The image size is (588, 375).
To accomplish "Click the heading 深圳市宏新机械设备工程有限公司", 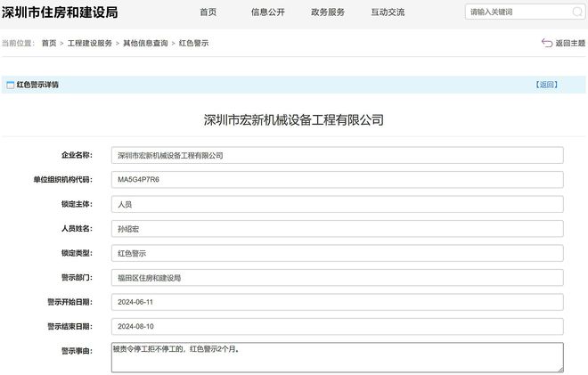I will tap(294, 120).
